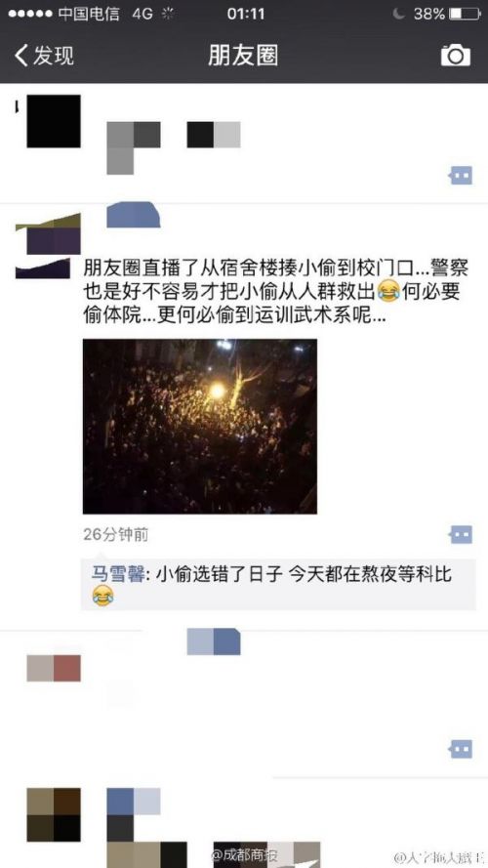The width and height of the screenshot is (488, 868).
Task: Tap the black avatar of the first post
Action: tap(54, 121)
